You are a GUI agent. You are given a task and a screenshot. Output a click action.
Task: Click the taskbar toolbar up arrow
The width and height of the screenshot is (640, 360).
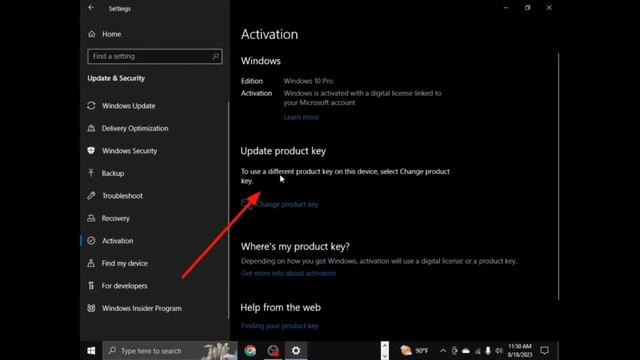click(384, 346)
